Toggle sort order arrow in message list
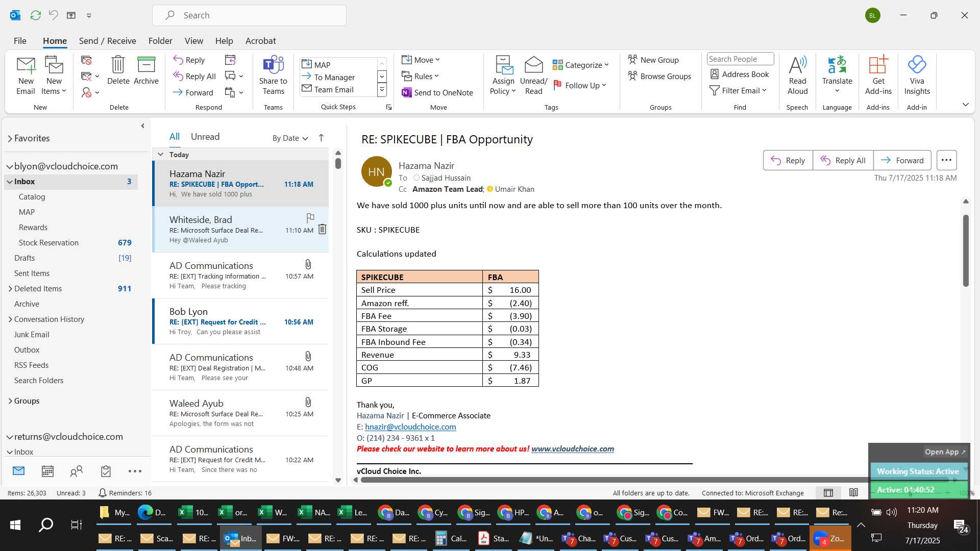 [x=321, y=138]
